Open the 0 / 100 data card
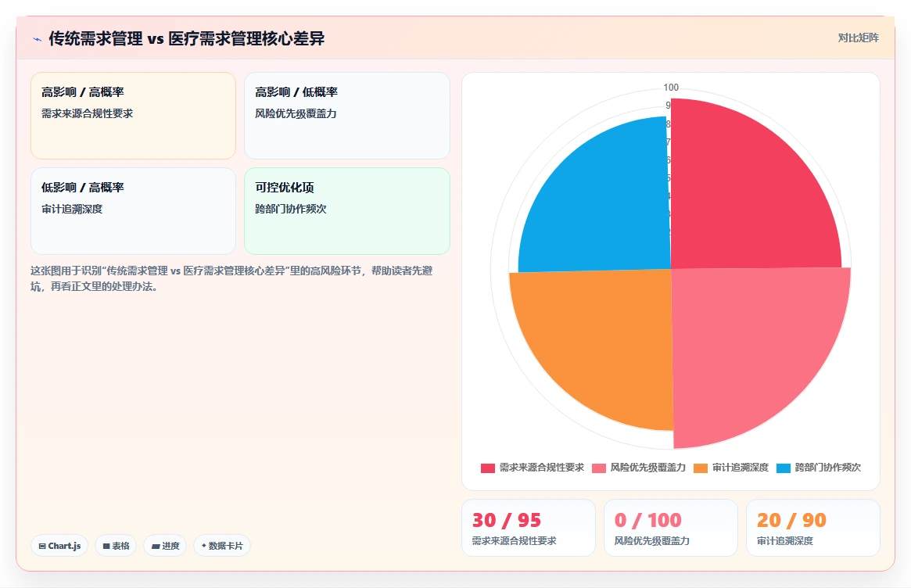The height and width of the screenshot is (588, 911). coord(670,528)
